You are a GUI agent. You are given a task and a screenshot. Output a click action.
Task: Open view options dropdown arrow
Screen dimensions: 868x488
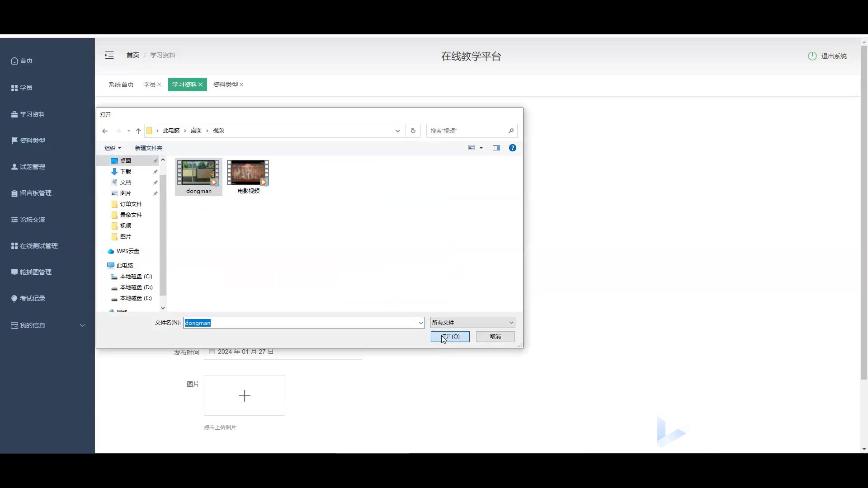(481, 148)
